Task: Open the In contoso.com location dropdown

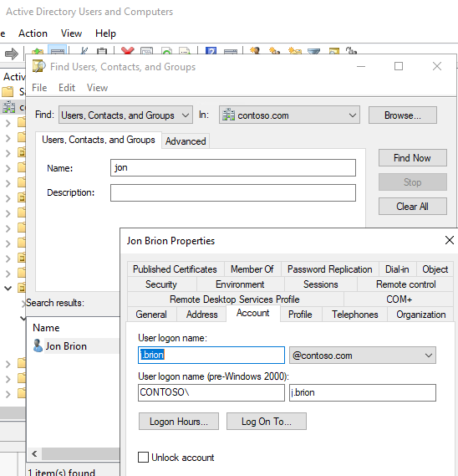Action: (x=289, y=115)
